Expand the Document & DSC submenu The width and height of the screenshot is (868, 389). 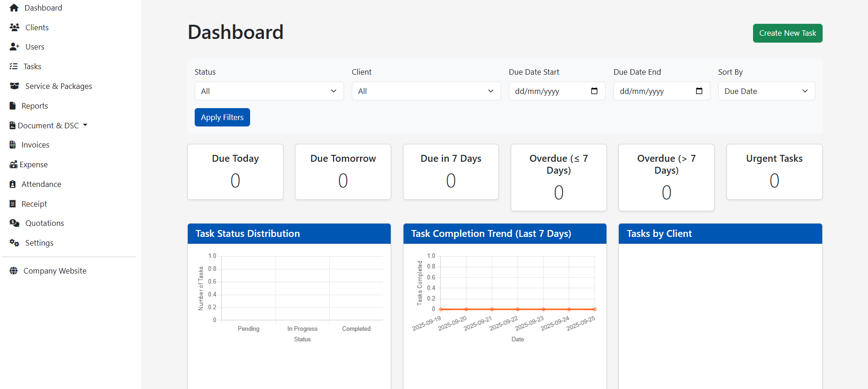[x=49, y=126]
